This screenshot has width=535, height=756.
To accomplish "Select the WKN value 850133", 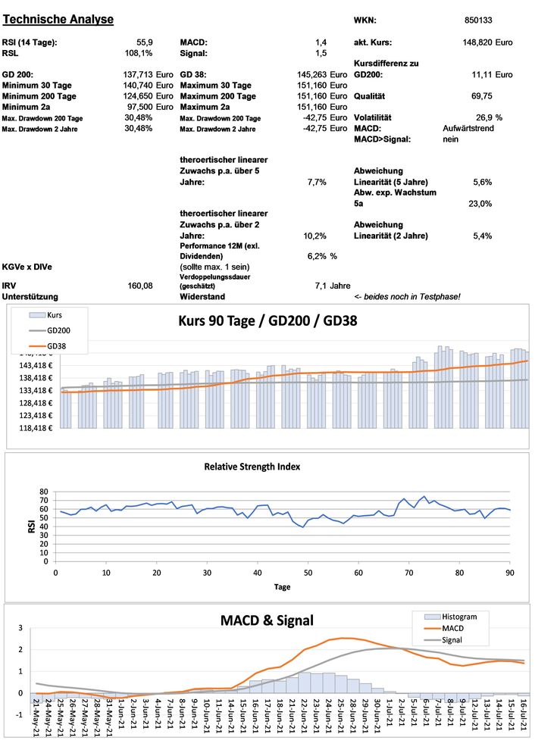I will click(477, 20).
